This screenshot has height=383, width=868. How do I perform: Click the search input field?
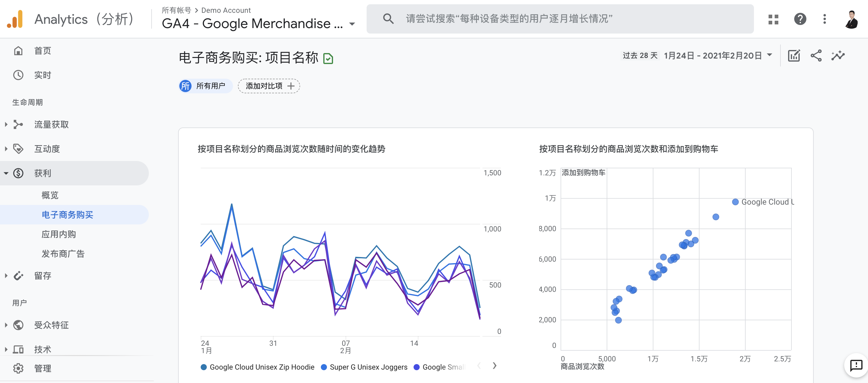pyautogui.click(x=560, y=19)
